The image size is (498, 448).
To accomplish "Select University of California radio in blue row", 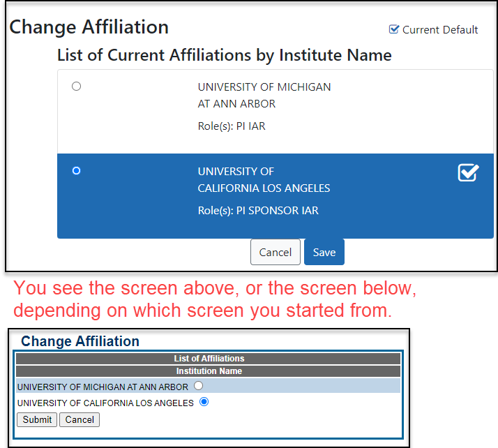I will click(x=76, y=171).
